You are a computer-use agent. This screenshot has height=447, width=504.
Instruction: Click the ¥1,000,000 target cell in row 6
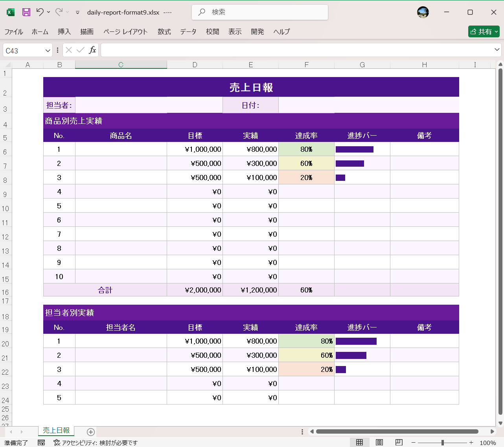click(x=195, y=149)
